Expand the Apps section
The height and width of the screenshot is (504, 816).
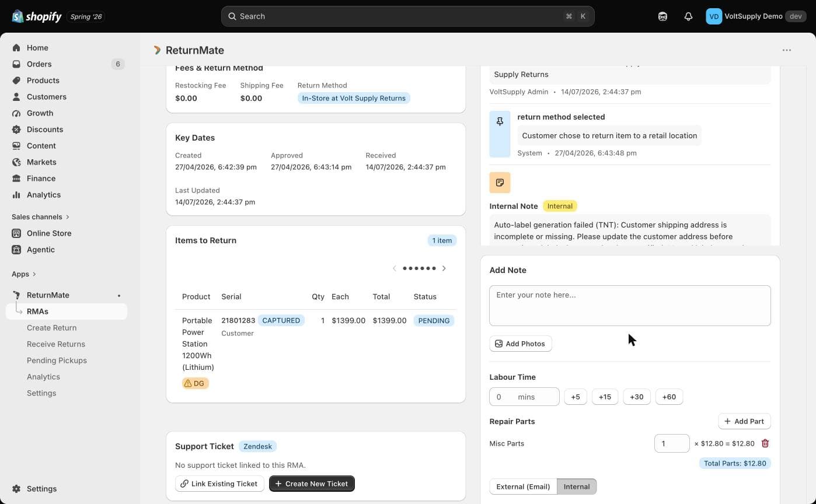tap(24, 274)
